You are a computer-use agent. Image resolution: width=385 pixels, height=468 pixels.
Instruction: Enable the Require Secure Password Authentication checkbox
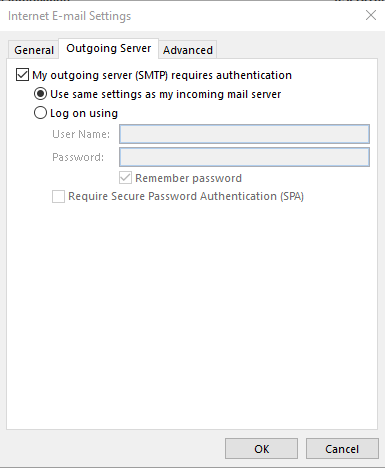click(x=58, y=196)
